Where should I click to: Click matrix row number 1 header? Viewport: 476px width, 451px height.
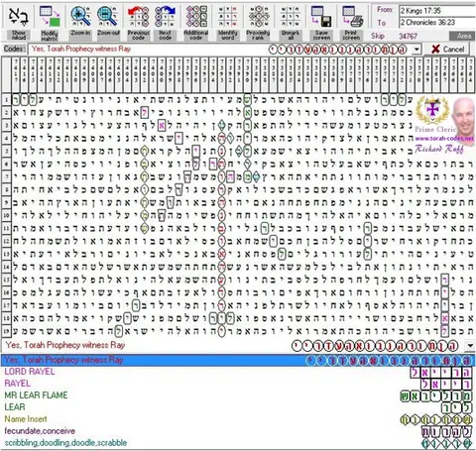(x=6, y=99)
